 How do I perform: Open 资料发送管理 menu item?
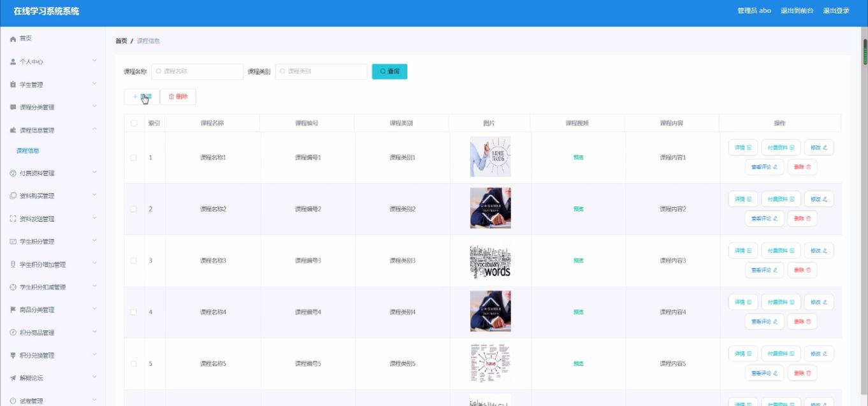(x=52, y=219)
